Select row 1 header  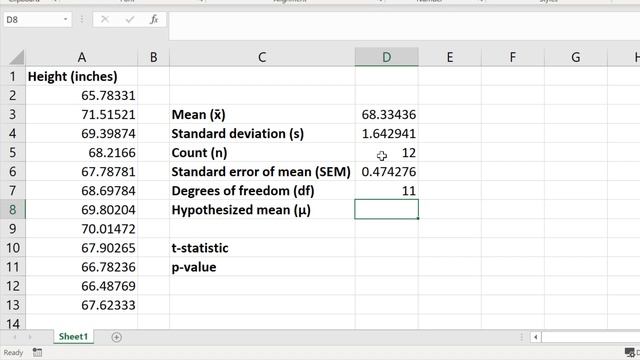(x=13, y=76)
